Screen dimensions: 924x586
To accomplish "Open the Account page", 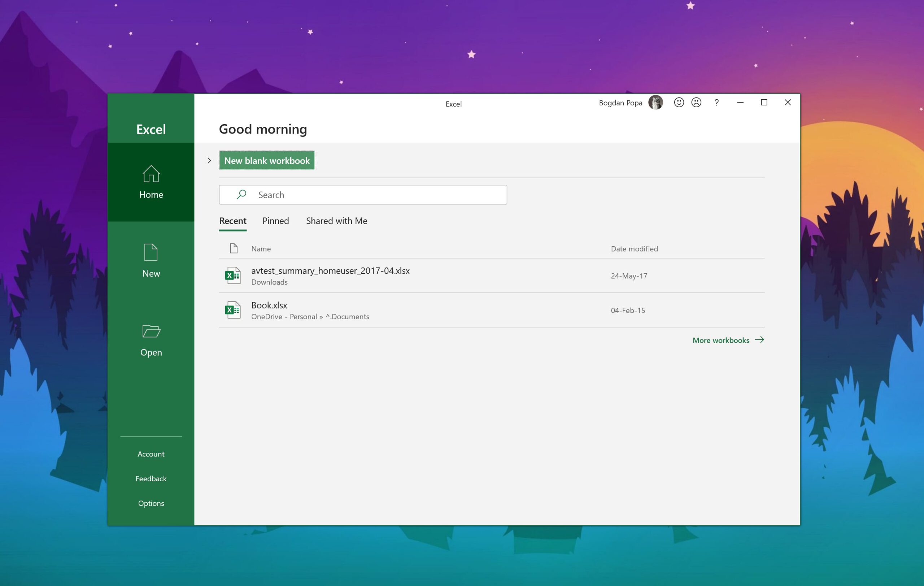I will click(x=151, y=454).
